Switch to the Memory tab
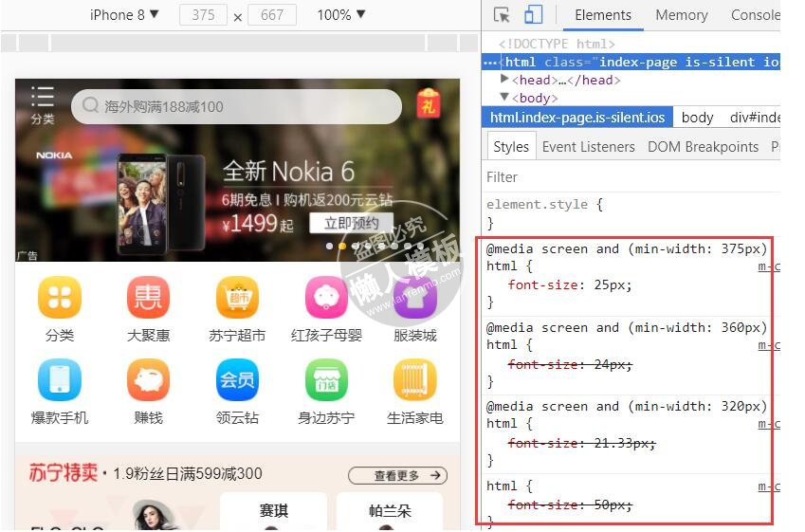Screen dimensions: 805x532 (x=682, y=15)
